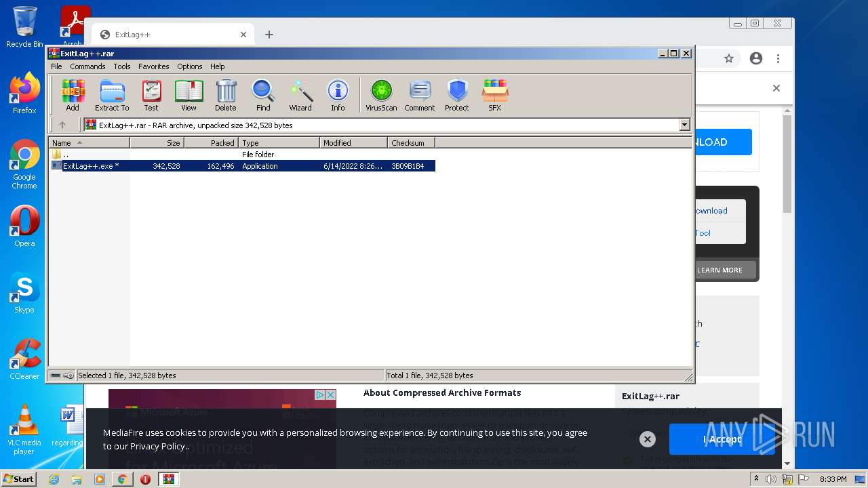868x488 pixels.
Task: Sort by the Size column header
Action: click(x=157, y=143)
